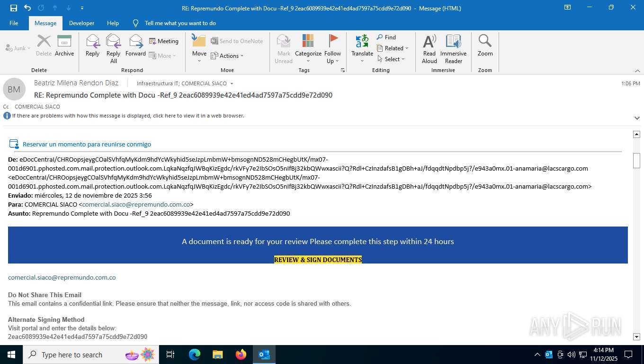Reply to the sender

(92, 46)
